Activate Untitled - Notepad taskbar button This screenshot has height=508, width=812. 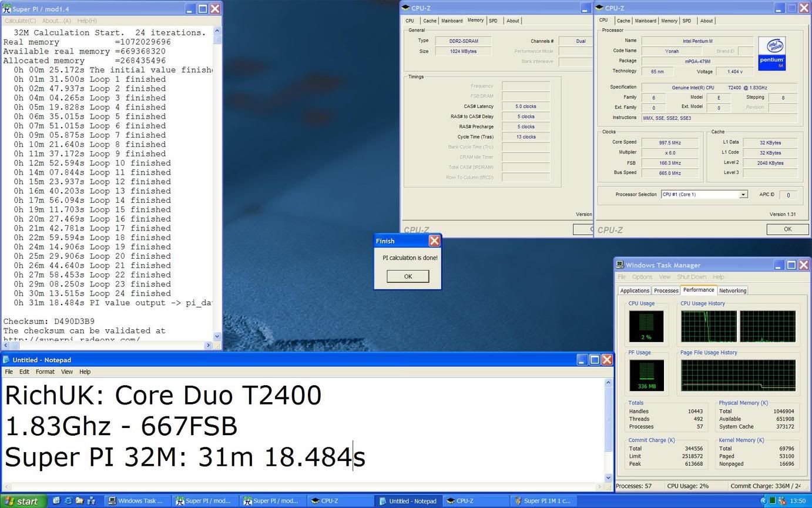(x=408, y=501)
